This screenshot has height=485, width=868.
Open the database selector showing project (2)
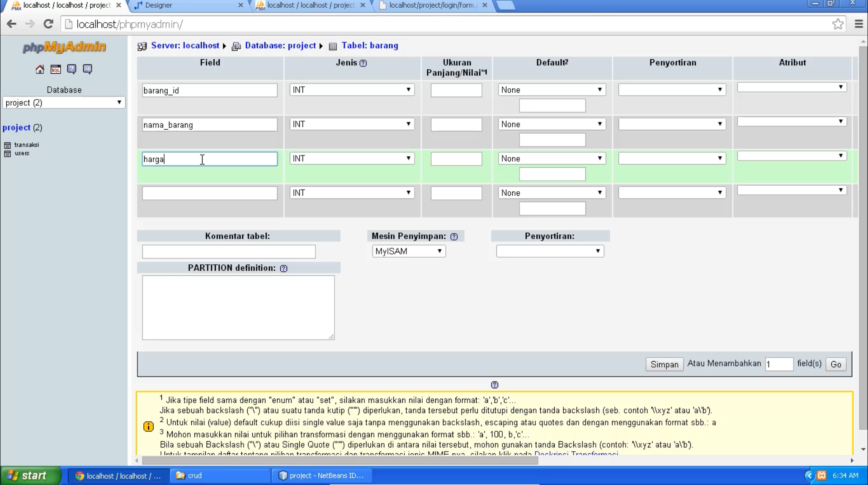[64, 103]
